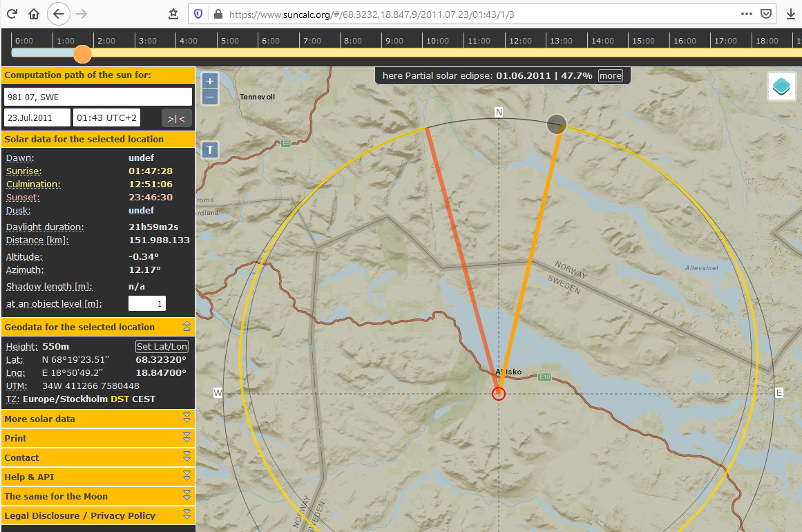Click the E compass label on map

point(779,393)
